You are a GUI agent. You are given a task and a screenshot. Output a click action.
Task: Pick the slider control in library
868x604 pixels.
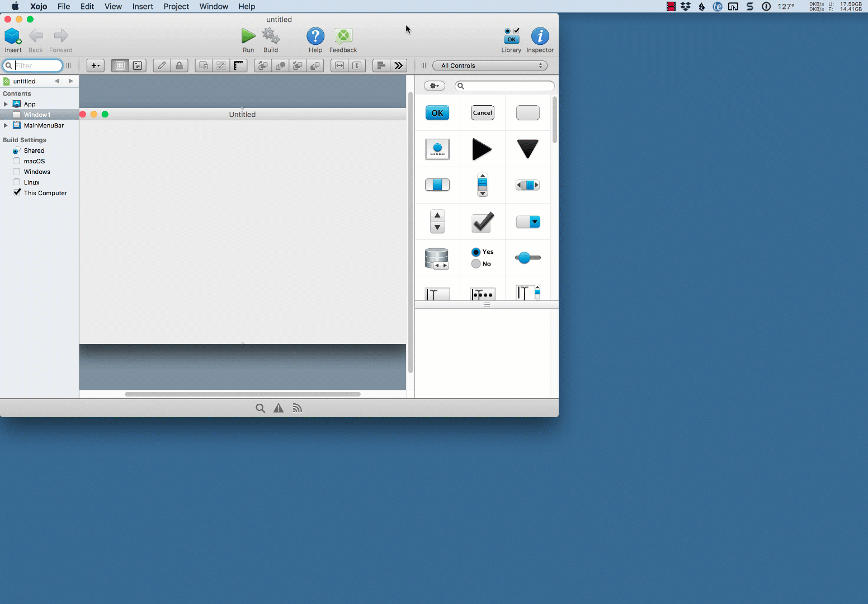528,258
